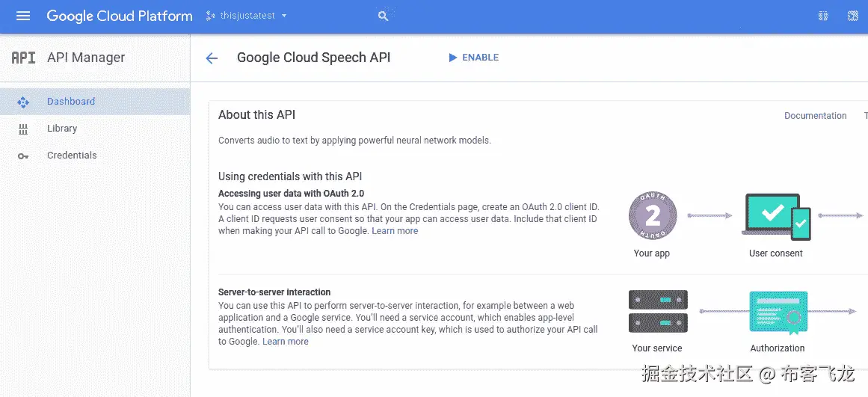Screen dimensions: 868x397
Task: Click the Google Cloud Platform title
Action: [120, 16]
